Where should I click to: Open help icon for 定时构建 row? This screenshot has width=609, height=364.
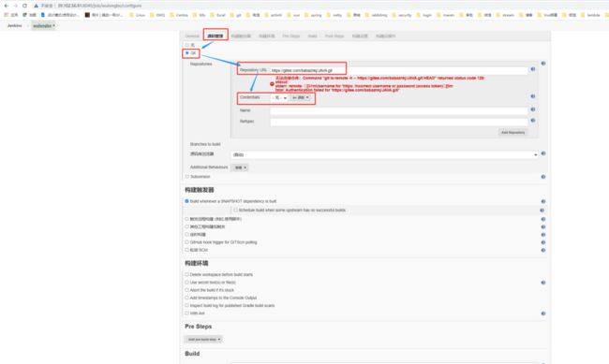click(x=543, y=235)
